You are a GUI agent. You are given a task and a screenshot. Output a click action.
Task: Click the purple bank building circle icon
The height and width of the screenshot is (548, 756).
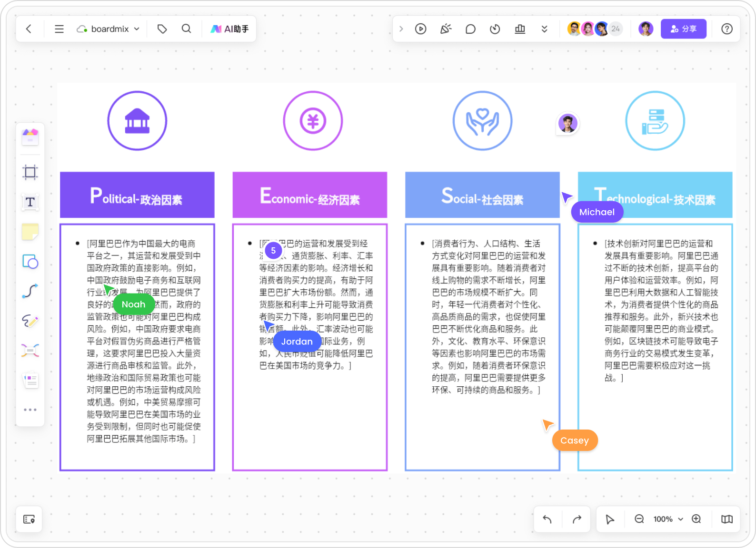pos(137,121)
